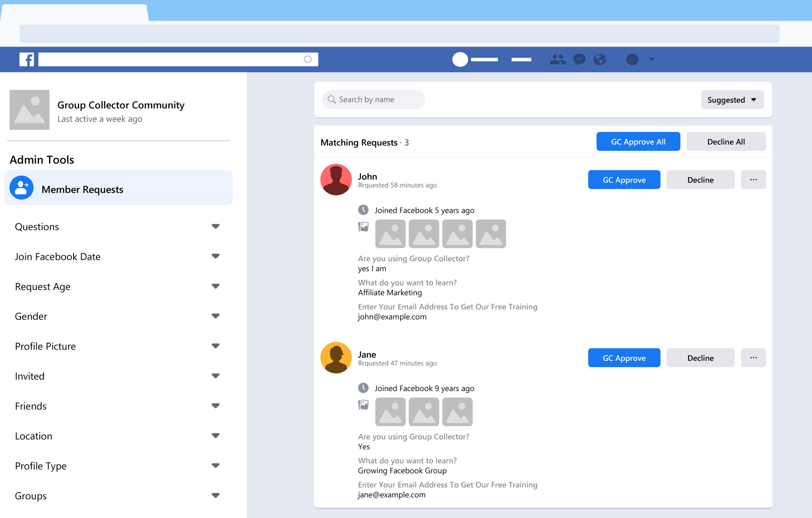Click Jane's 'Growing Facebook Group' answer
The height and width of the screenshot is (518, 812).
pos(402,471)
